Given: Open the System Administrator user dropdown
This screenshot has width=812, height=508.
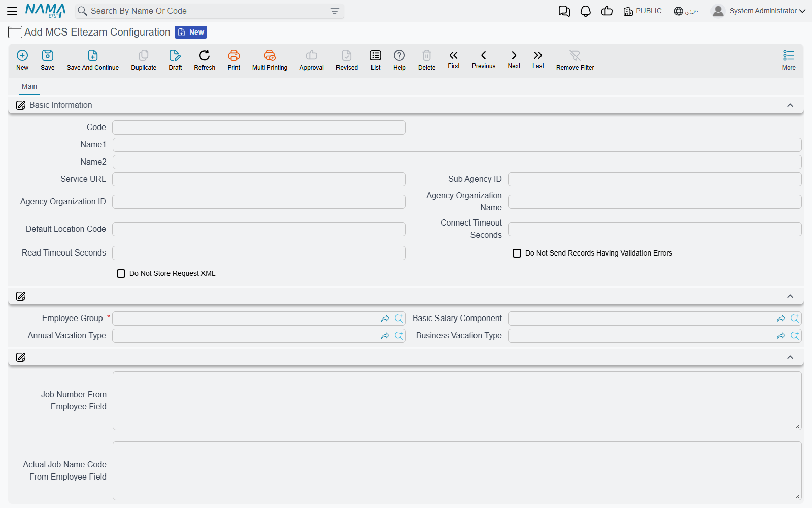Looking at the screenshot, I should point(759,11).
